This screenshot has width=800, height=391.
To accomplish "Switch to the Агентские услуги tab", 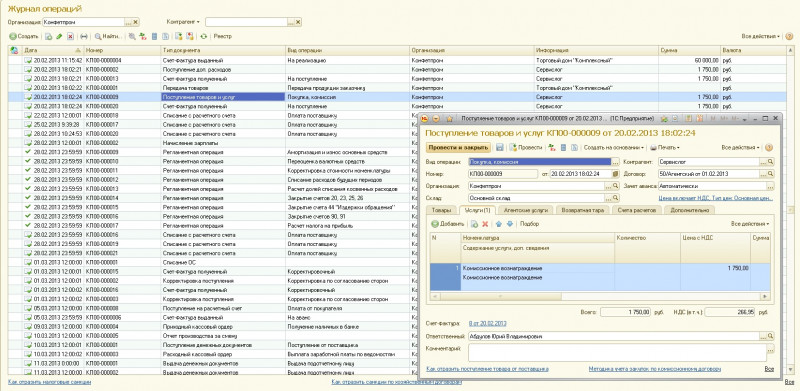I will tap(526, 210).
